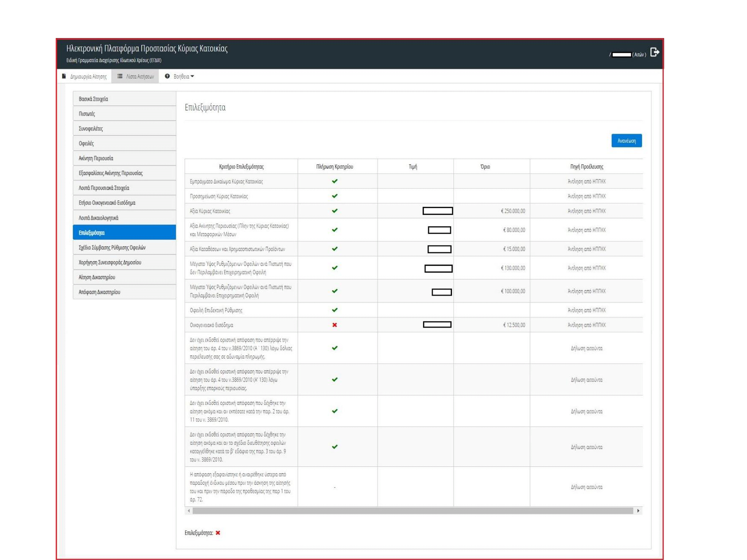The height and width of the screenshot is (560, 747).
Task: Open Σχέδιο Σύμβασης Ρύθμισης Οφειλών
Action: pyautogui.click(x=124, y=248)
